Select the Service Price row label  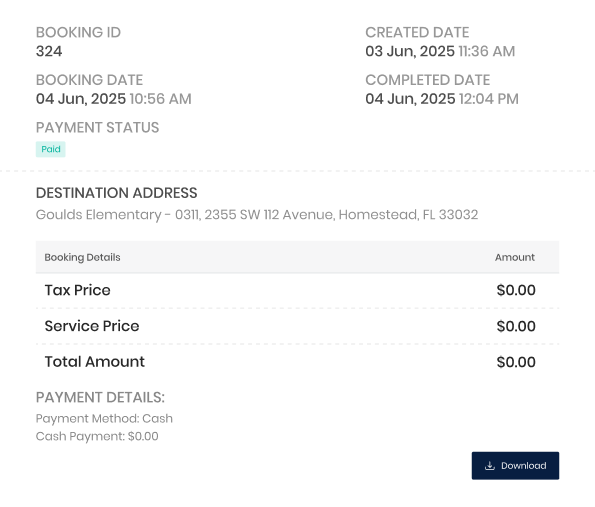tap(92, 326)
